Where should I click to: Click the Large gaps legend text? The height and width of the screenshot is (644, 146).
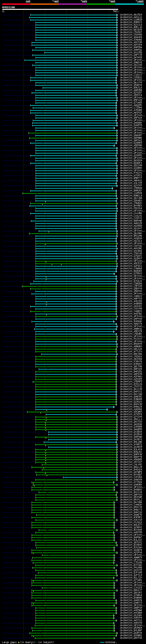(10, 642)
